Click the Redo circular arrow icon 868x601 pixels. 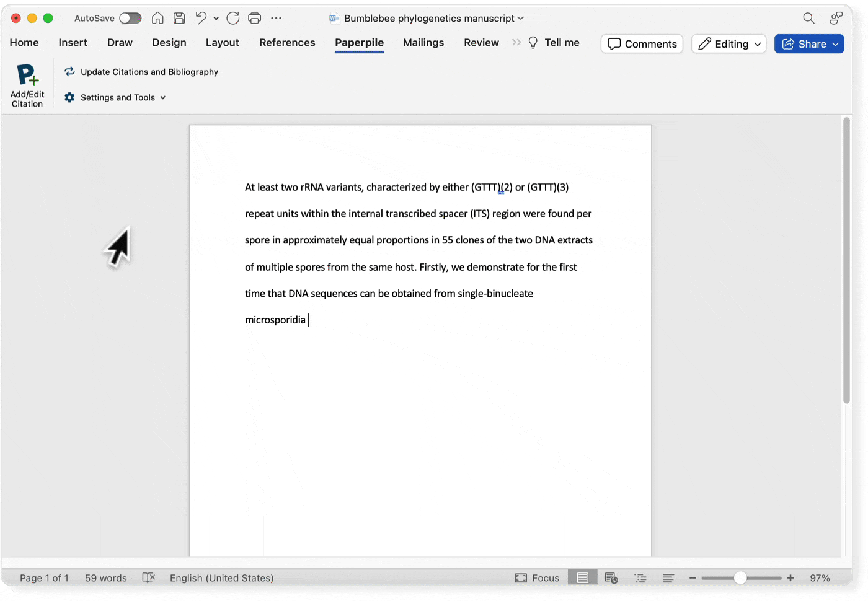tap(233, 18)
